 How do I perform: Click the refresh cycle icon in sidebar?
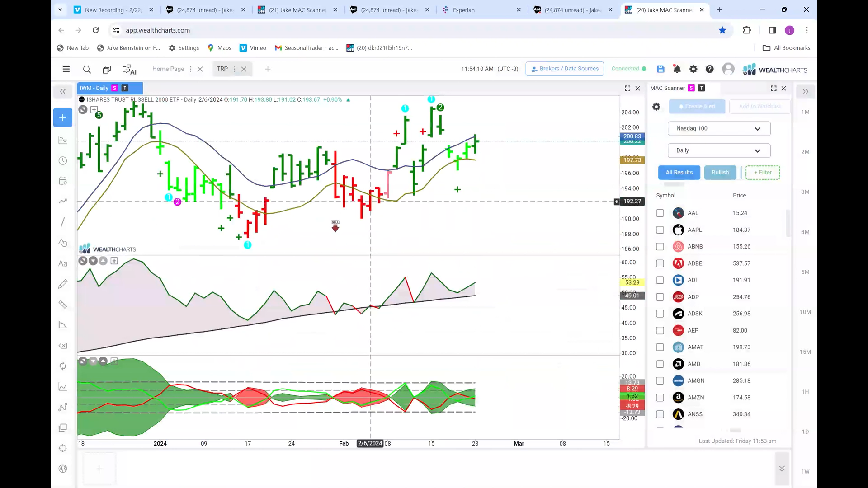tap(63, 366)
